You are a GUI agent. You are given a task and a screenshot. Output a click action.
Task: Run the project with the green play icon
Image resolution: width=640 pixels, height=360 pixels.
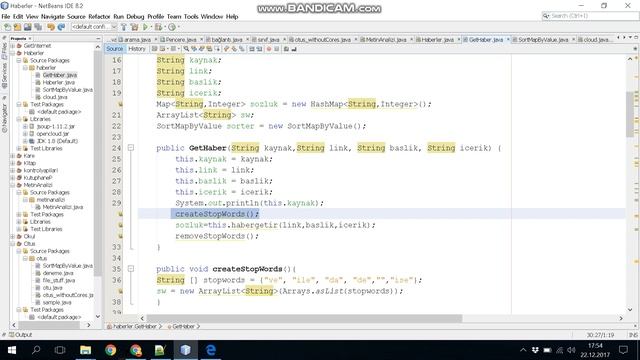[x=145, y=27]
